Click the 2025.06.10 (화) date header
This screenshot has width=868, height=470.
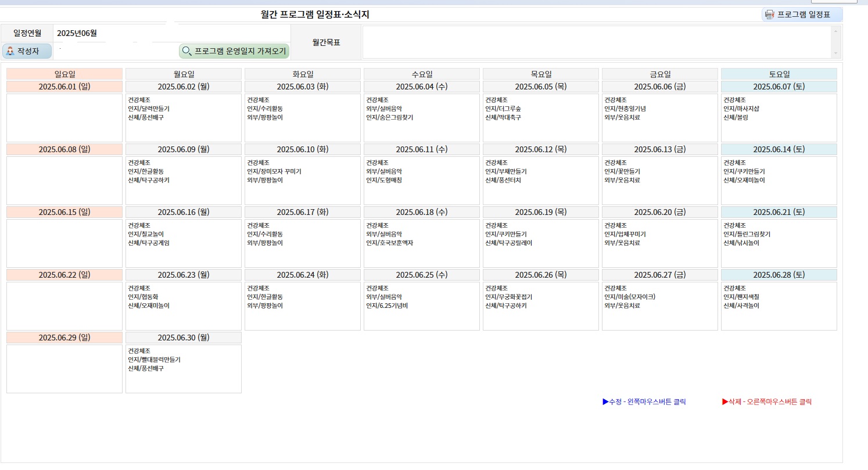tap(303, 149)
